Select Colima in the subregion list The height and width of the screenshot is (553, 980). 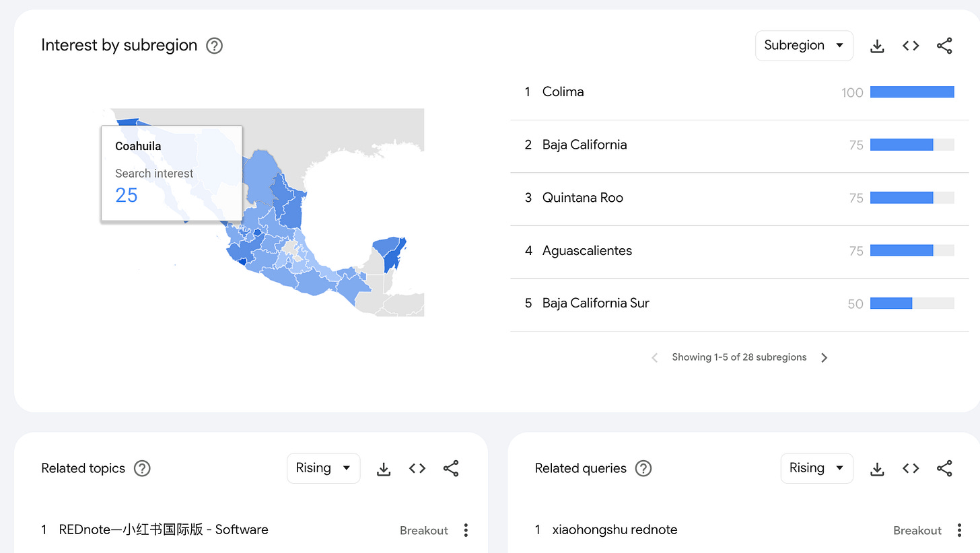tap(738, 92)
